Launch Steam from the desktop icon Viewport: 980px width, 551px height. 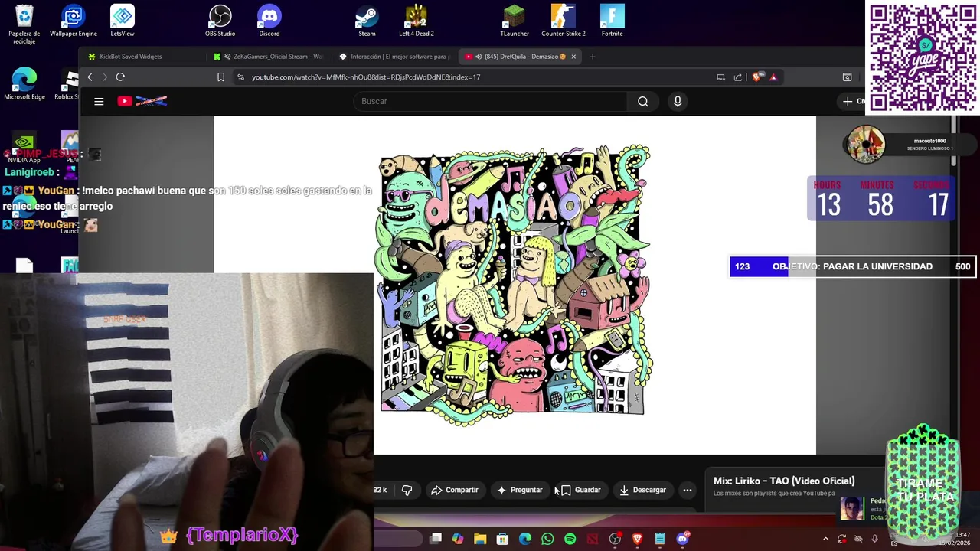367,21
